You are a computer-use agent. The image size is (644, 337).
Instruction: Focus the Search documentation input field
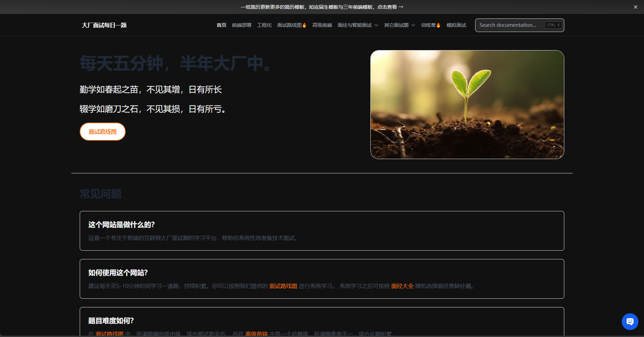click(508, 25)
